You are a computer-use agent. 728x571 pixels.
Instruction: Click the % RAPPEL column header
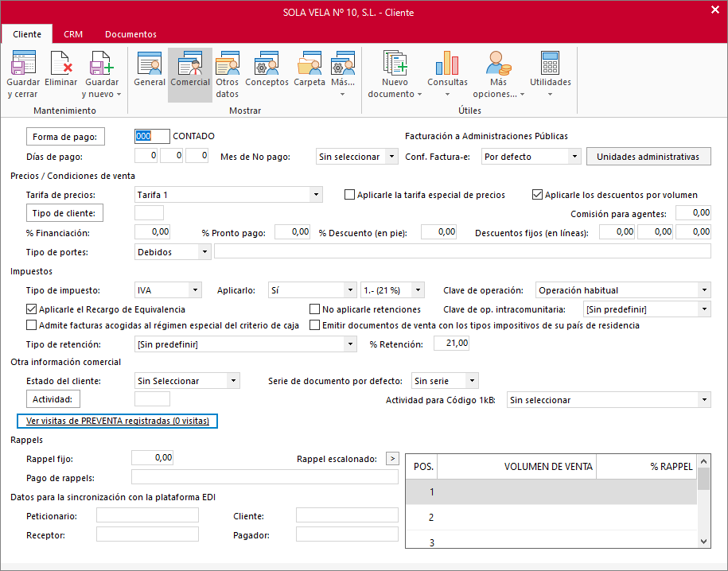tap(646, 467)
